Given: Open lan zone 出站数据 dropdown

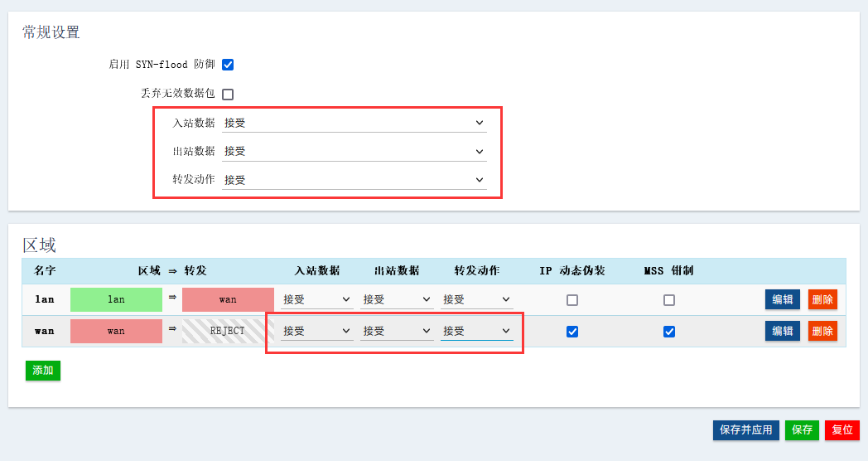Looking at the screenshot, I should tap(398, 299).
